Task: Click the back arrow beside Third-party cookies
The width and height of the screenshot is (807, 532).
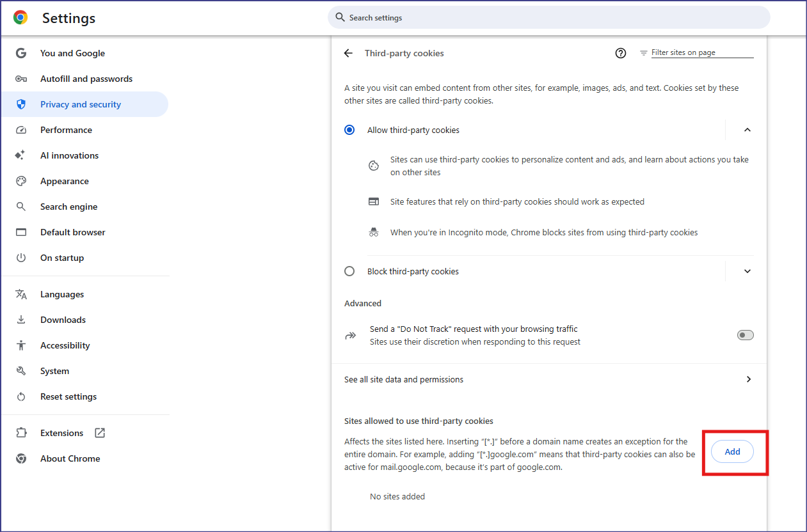Action: point(348,53)
